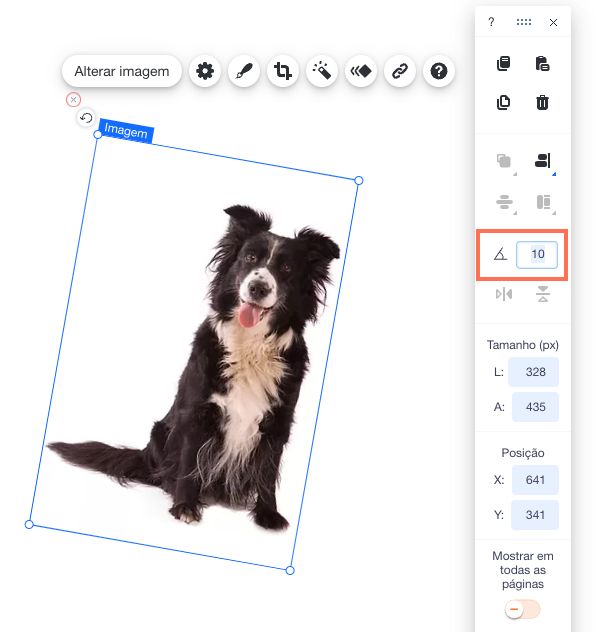
Task: Open filters magic wand icon
Action: [x=322, y=71]
